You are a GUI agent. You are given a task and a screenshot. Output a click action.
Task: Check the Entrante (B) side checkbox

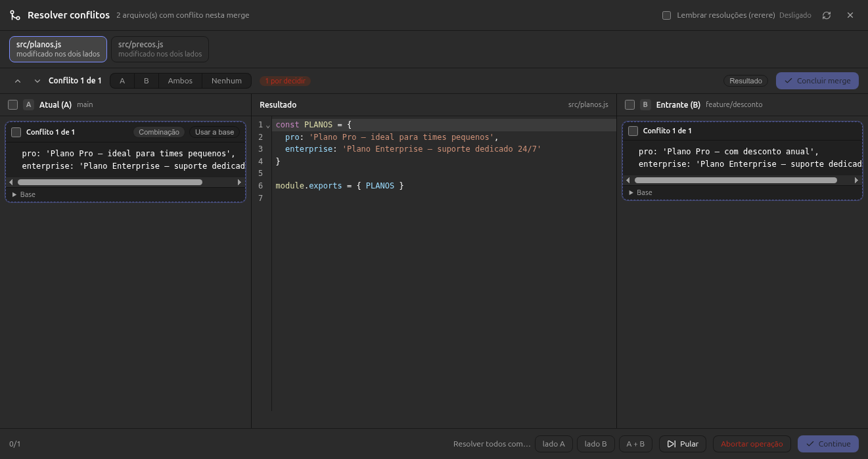pyautogui.click(x=629, y=104)
